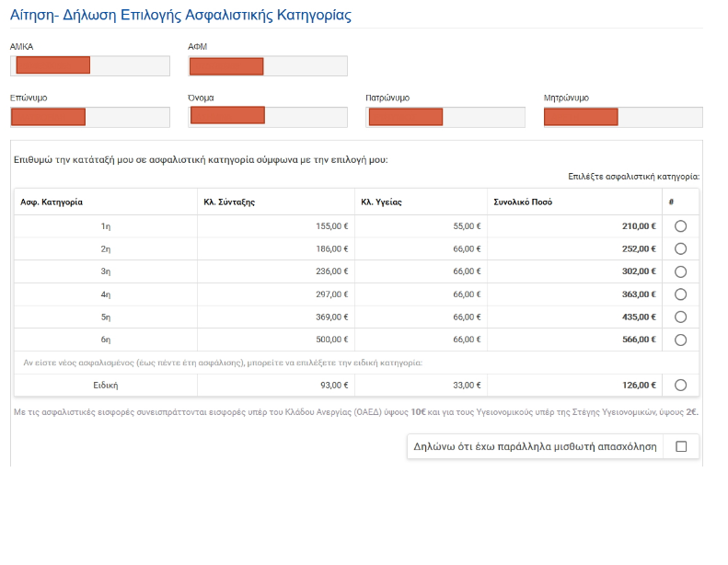Click the Αίτηση-Δήλωση page title heading

coord(179,16)
